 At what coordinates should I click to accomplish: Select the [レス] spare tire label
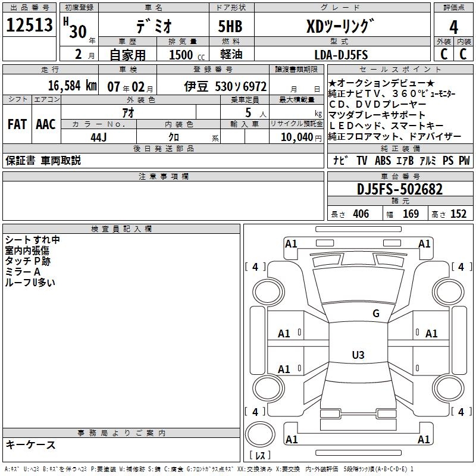coord(260,455)
